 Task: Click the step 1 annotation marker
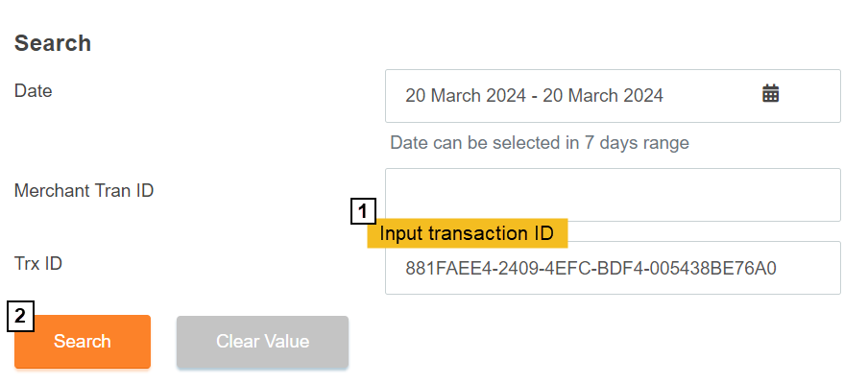pyautogui.click(x=362, y=211)
